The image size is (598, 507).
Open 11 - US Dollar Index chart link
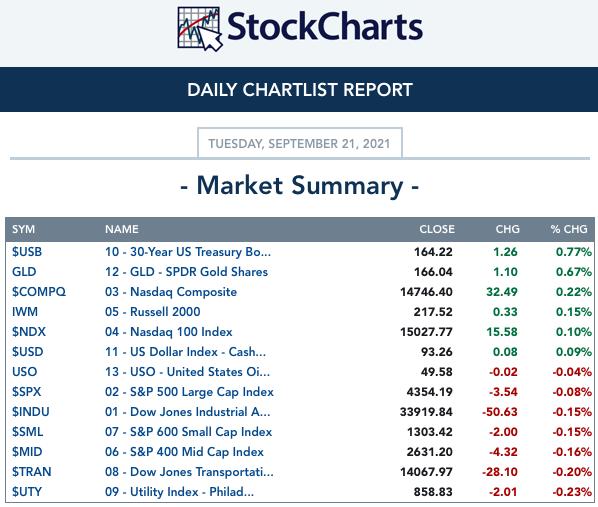pos(185,352)
